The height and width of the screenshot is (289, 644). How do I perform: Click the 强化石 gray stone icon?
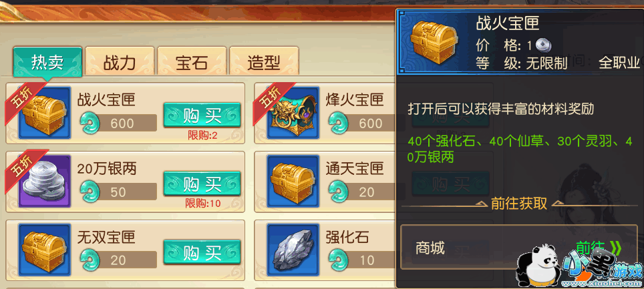293,250
